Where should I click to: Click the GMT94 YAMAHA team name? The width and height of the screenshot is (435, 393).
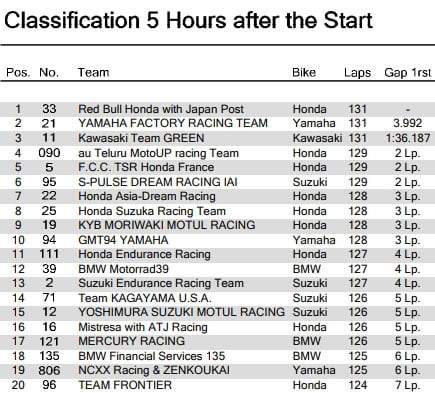click(x=123, y=240)
